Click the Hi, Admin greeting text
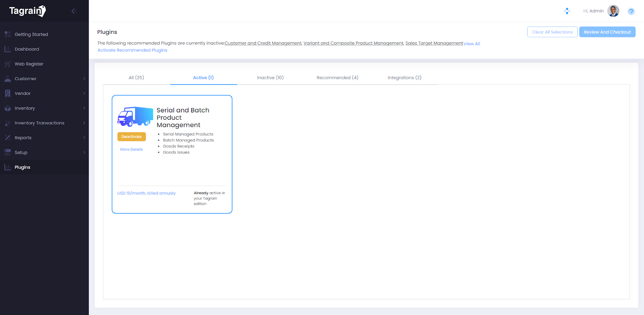 (593, 11)
